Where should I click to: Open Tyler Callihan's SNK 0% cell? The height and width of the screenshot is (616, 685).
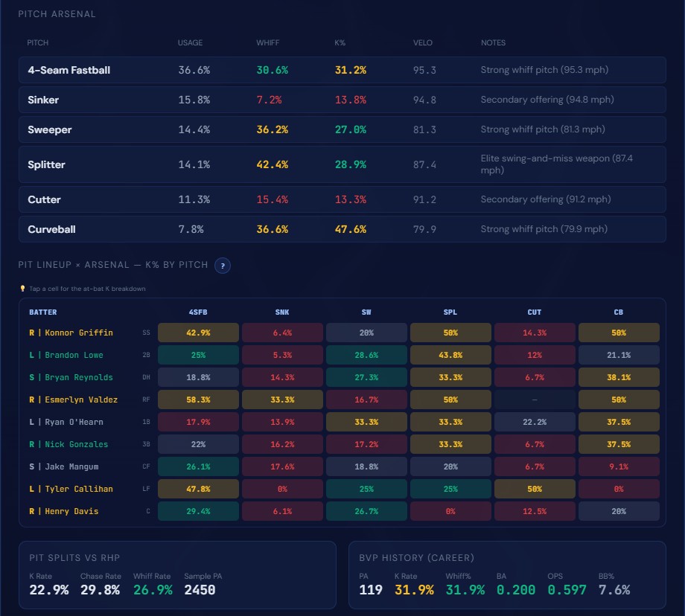pyautogui.click(x=282, y=489)
